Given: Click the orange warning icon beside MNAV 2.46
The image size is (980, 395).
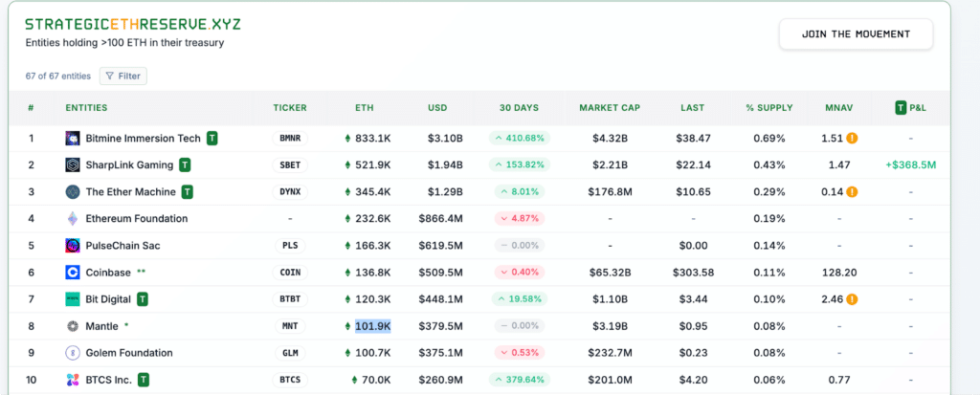Looking at the screenshot, I should pyautogui.click(x=852, y=299).
